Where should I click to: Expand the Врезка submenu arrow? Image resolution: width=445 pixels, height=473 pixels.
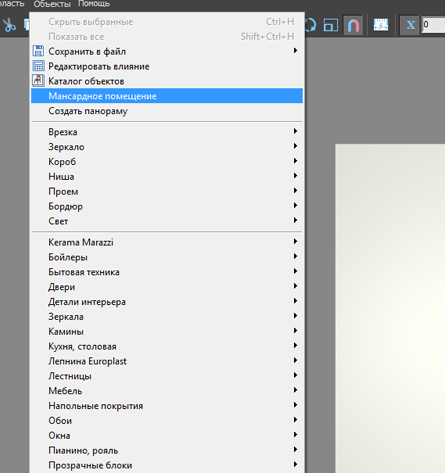tap(295, 131)
